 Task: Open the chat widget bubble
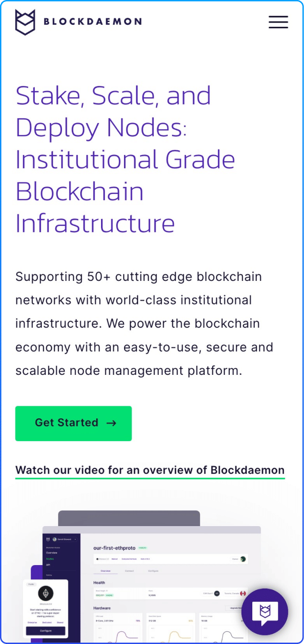pos(265,611)
